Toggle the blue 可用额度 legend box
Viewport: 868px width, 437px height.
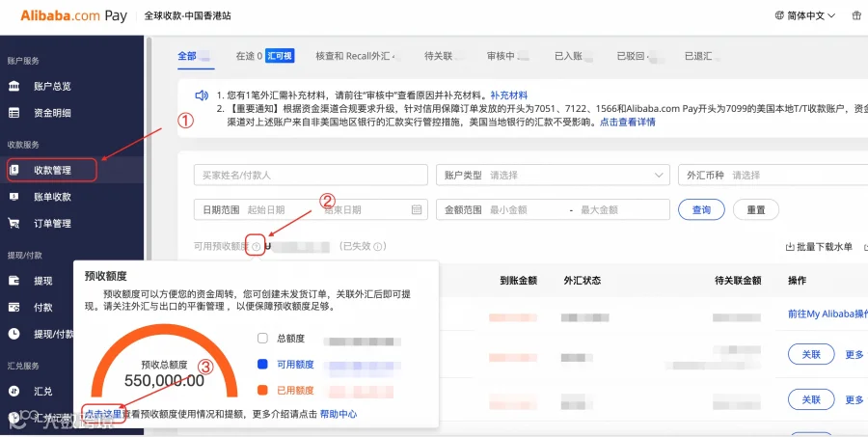coord(262,365)
